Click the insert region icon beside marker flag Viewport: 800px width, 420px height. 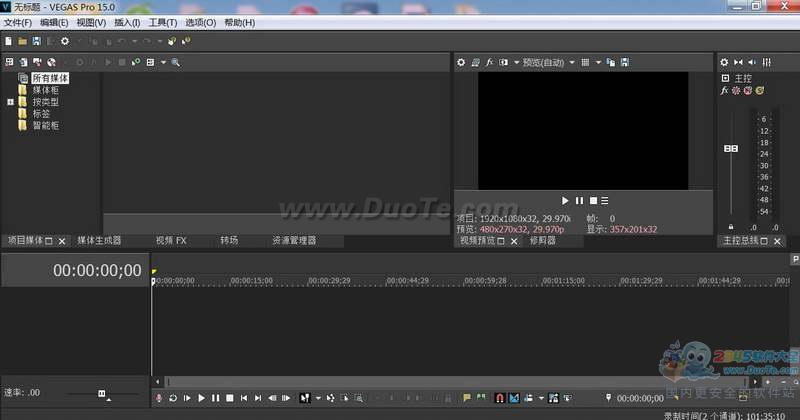coord(481,398)
